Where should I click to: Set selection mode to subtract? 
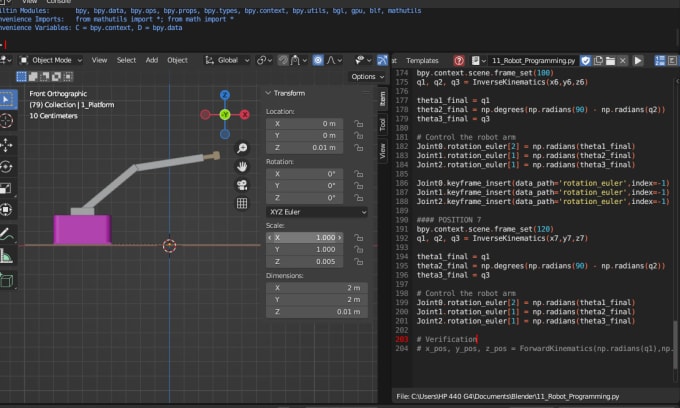45,77
